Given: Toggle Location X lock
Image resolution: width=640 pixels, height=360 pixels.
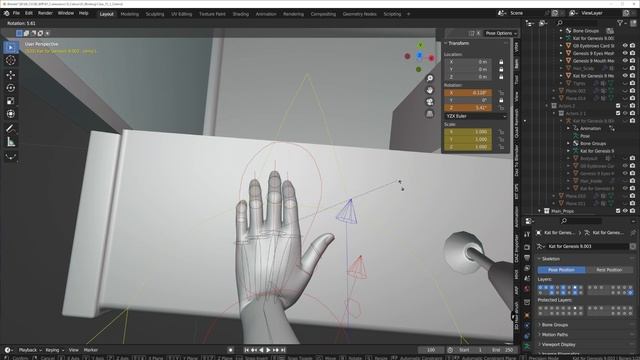Looking at the screenshot, I should (x=501, y=62).
